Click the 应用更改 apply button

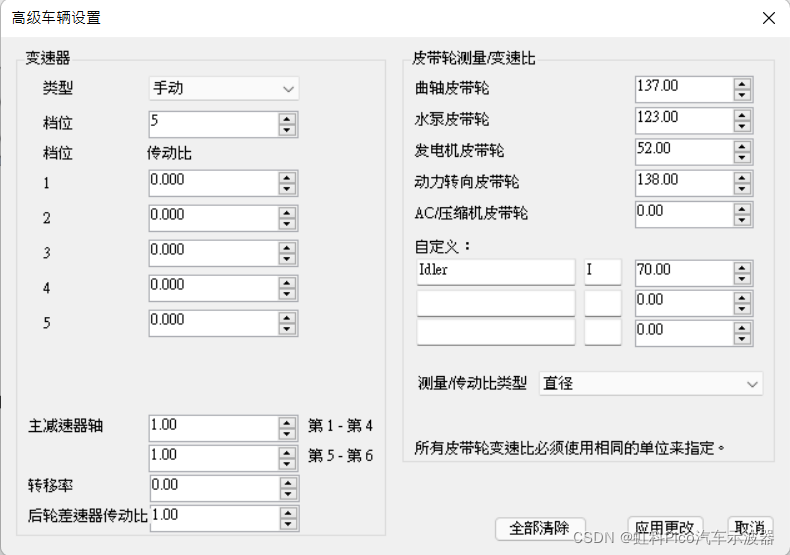(665, 528)
